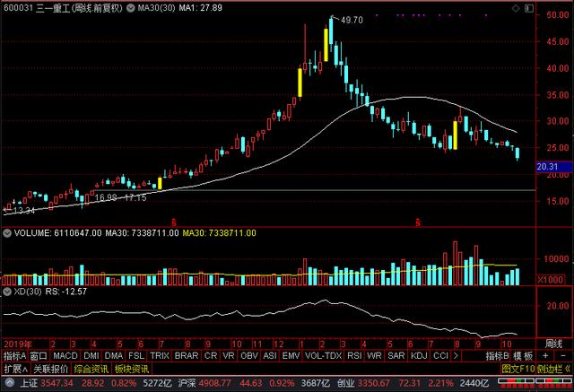This screenshot has width=574, height=392.
Task: Expand the MA30 indicator dropdown arrow
Action: tap(131, 8)
